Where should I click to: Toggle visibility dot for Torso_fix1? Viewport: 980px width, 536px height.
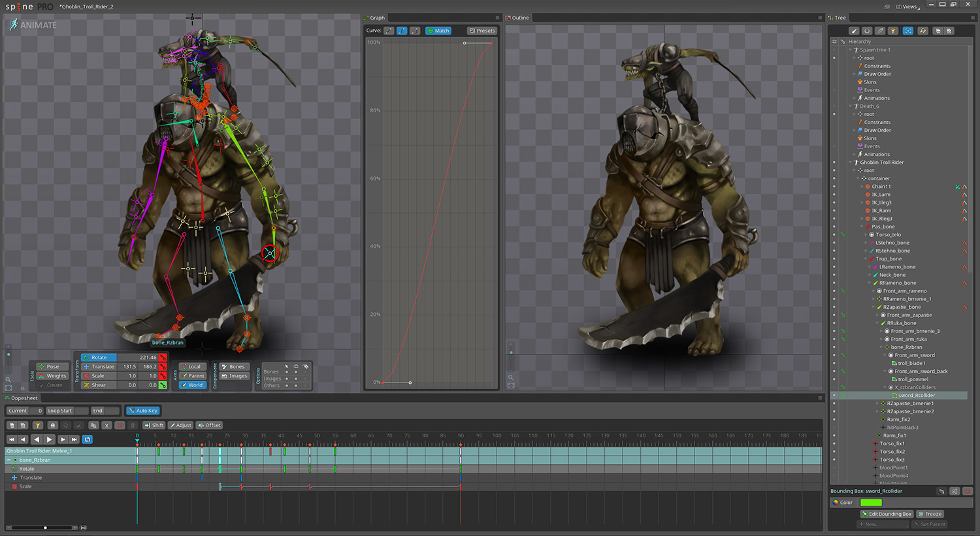[834, 443]
